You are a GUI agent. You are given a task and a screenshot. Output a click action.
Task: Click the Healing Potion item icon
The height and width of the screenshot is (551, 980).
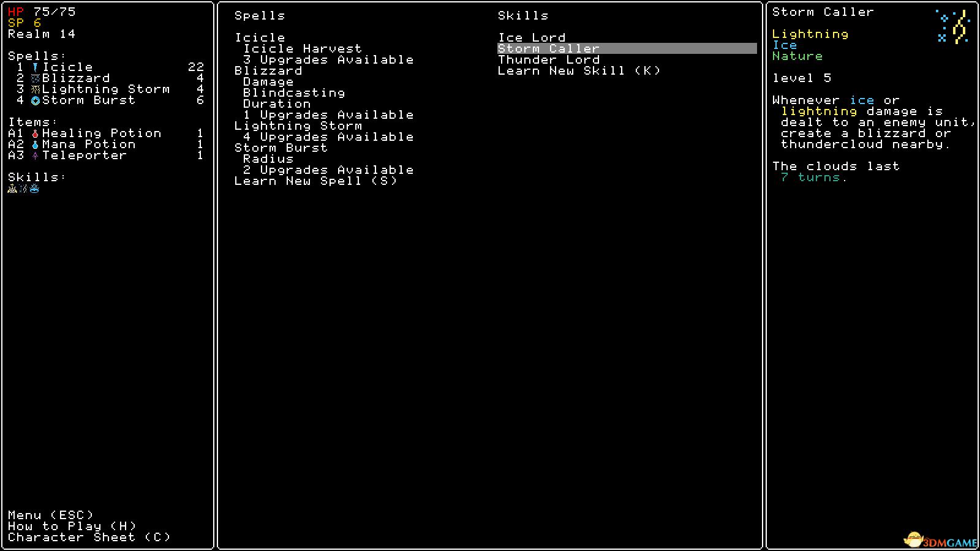click(36, 133)
